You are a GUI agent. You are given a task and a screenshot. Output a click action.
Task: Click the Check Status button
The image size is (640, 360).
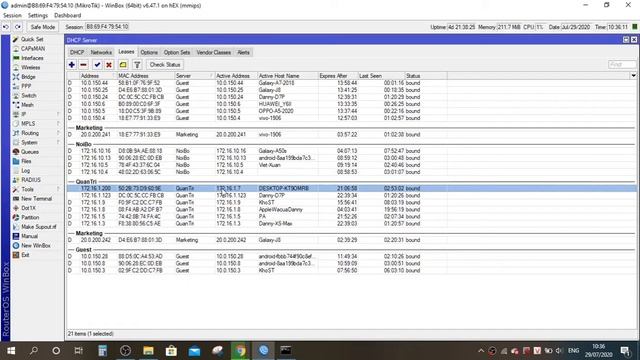pyautogui.click(x=164, y=64)
